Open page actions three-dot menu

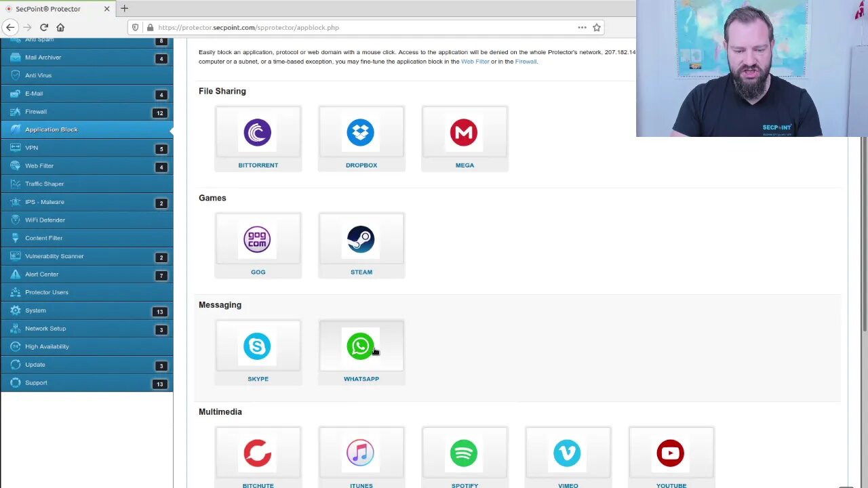pyautogui.click(x=582, y=28)
